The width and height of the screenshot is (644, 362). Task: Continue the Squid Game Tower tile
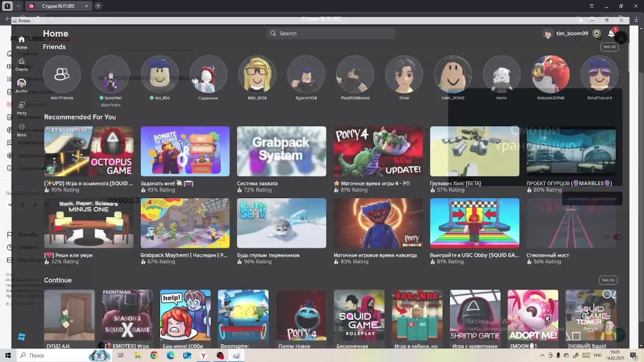[591, 315]
